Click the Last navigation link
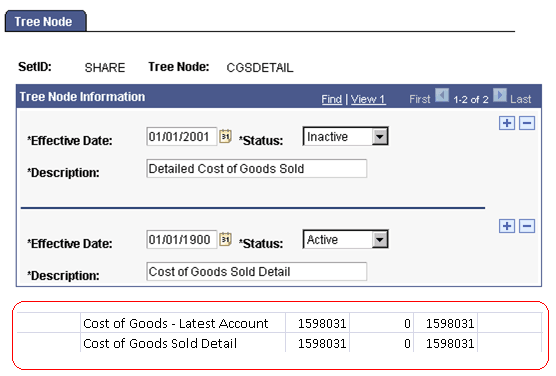The height and width of the screenshot is (376, 556). click(521, 99)
